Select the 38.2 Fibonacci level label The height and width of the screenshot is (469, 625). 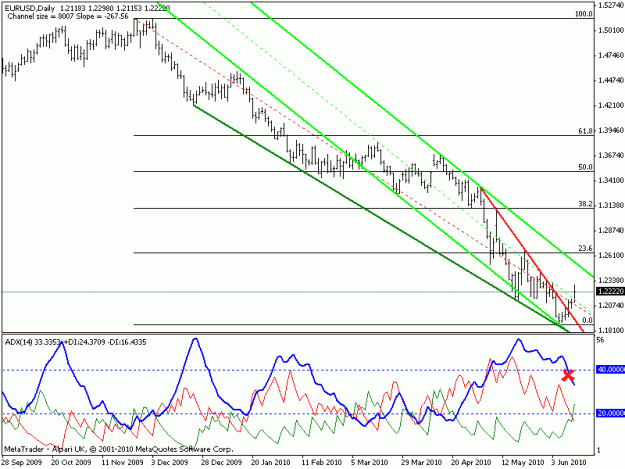coord(585,204)
